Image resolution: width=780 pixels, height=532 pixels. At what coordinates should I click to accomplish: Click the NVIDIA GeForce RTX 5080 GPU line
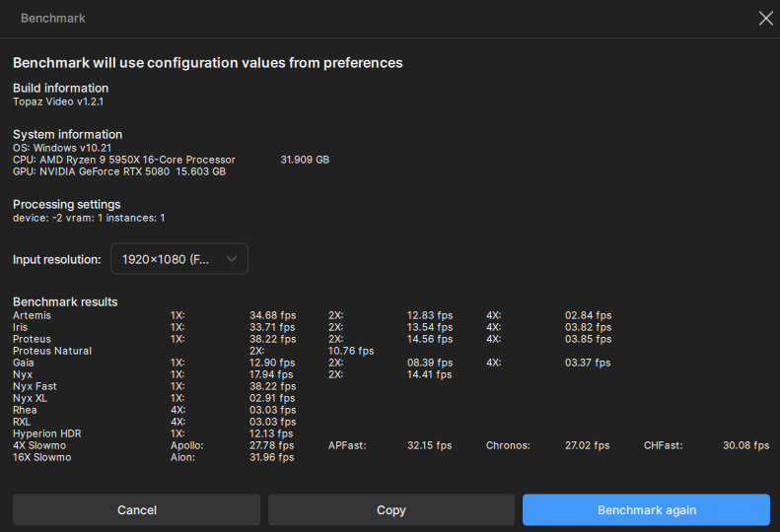pyautogui.click(x=119, y=171)
